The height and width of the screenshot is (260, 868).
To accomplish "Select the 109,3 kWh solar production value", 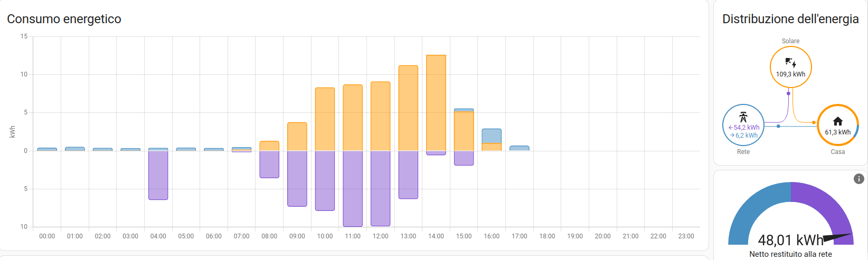I will [x=790, y=74].
